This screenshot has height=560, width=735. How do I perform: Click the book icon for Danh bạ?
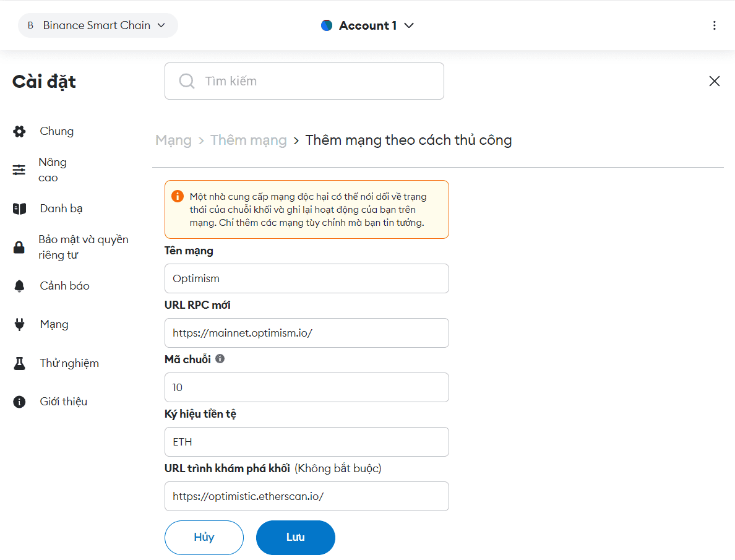pyautogui.click(x=20, y=209)
